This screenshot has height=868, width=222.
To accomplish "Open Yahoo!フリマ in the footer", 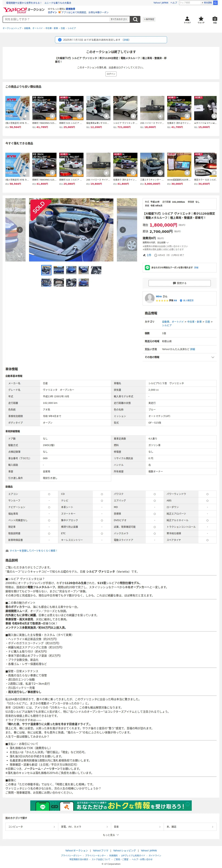I will point(100,851).
